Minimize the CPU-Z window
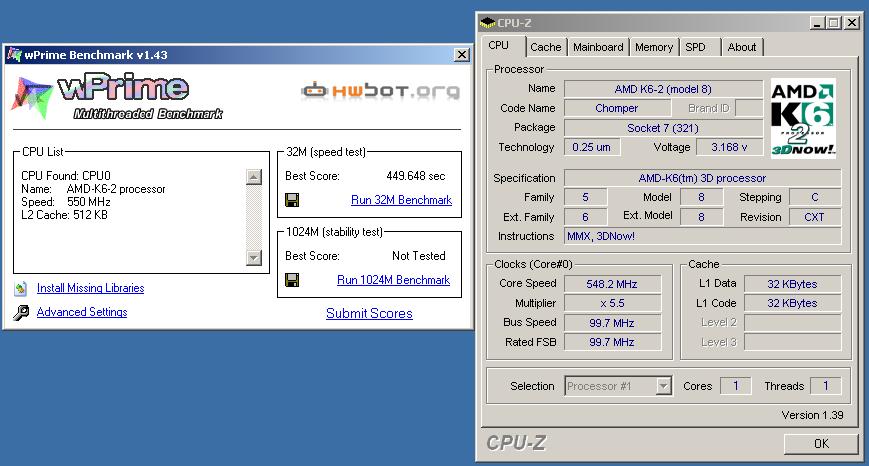Viewport: 869px width, 466px height. point(817,23)
